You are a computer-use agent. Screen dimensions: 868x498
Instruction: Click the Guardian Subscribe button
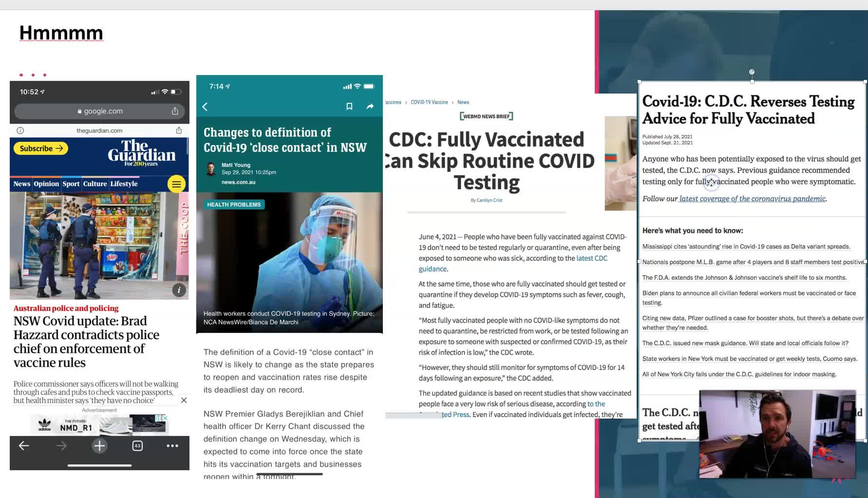pyautogui.click(x=41, y=148)
